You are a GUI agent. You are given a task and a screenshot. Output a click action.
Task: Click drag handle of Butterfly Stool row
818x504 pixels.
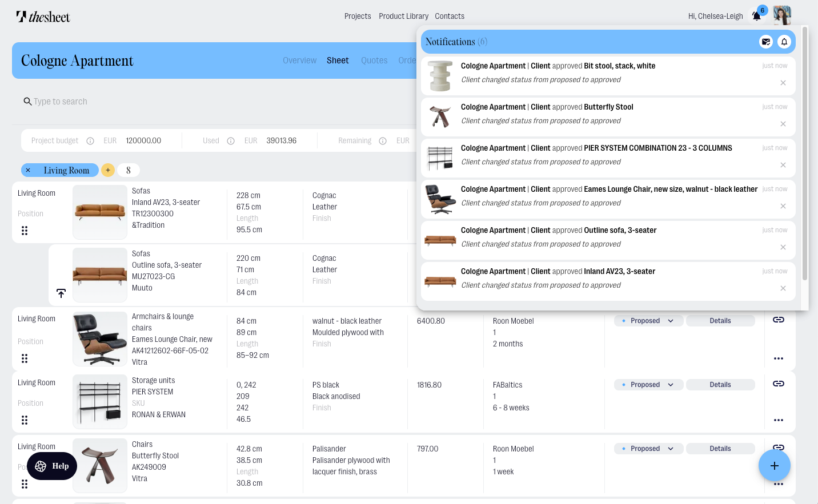point(25,484)
